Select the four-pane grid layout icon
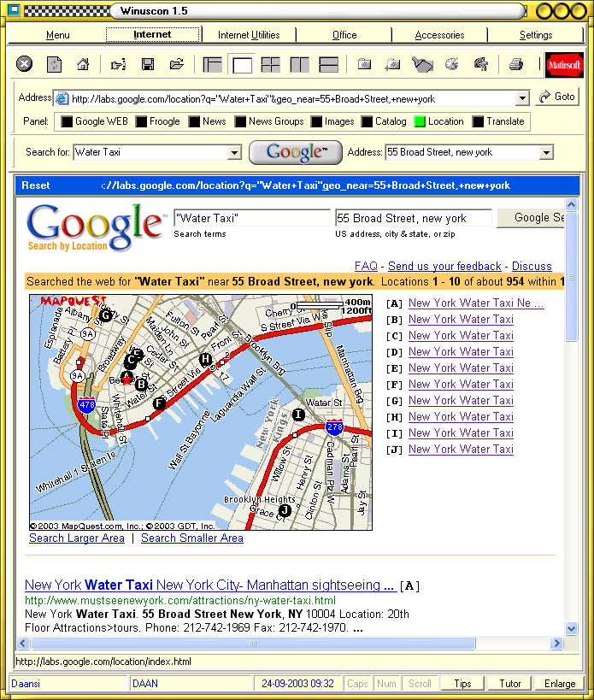The width and height of the screenshot is (594, 700). pyautogui.click(x=270, y=65)
